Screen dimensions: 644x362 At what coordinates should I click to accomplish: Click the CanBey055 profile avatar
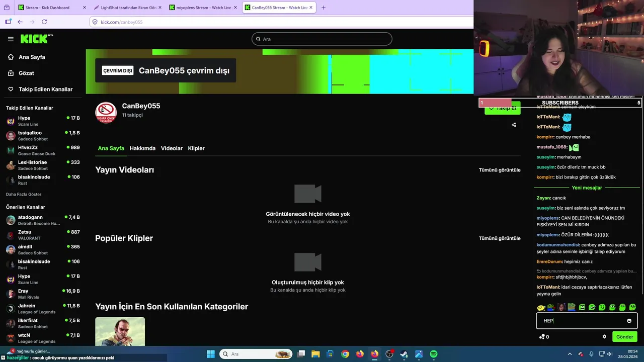tap(106, 112)
